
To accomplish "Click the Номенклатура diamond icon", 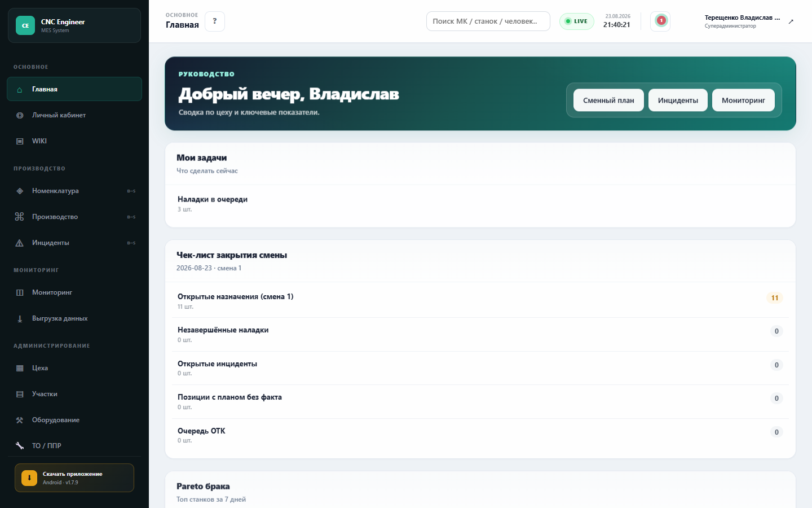I will [20, 191].
